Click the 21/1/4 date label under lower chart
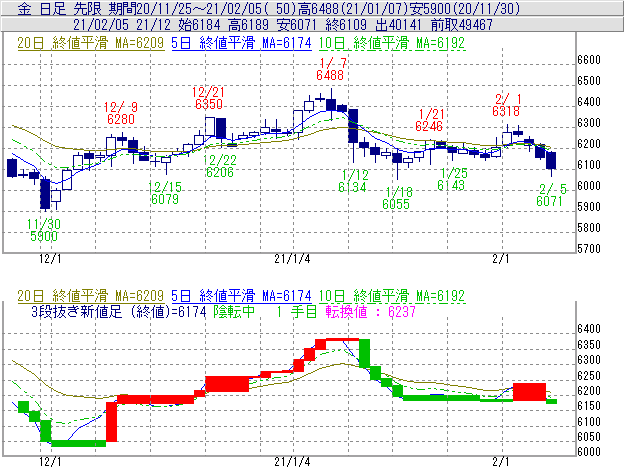 (x=292, y=462)
